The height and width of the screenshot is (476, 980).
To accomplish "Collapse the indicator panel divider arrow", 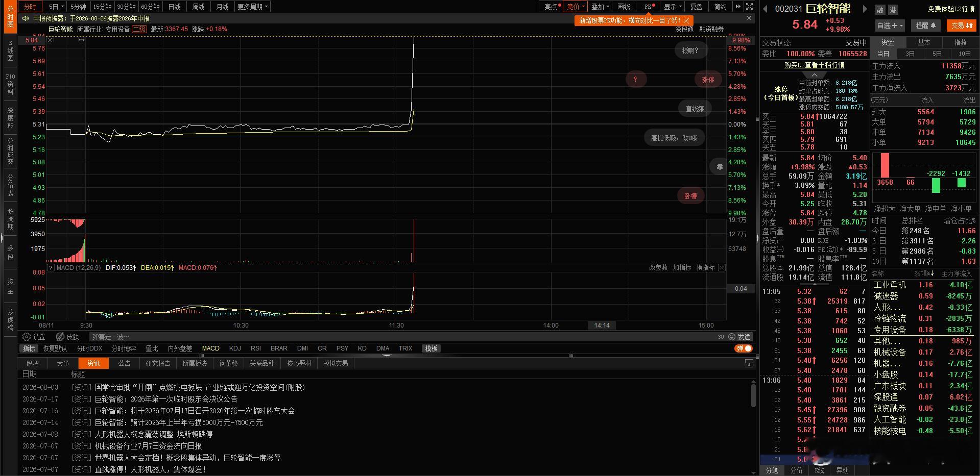I will pyautogui.click(x=387, y=355).
